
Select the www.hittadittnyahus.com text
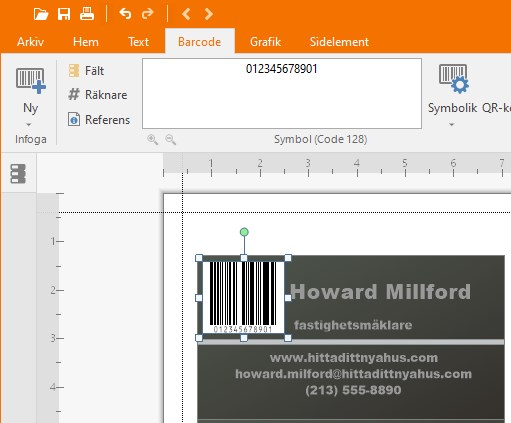click(354, 358)
